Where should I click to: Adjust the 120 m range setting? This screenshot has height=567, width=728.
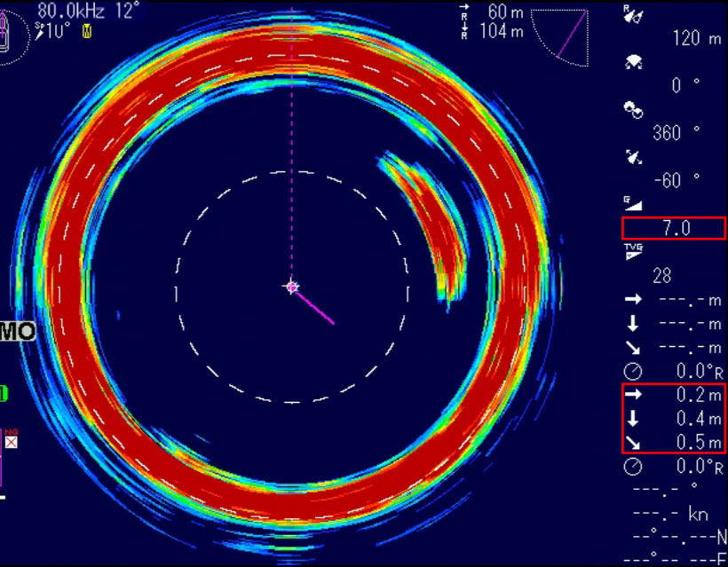click(698, 38)
